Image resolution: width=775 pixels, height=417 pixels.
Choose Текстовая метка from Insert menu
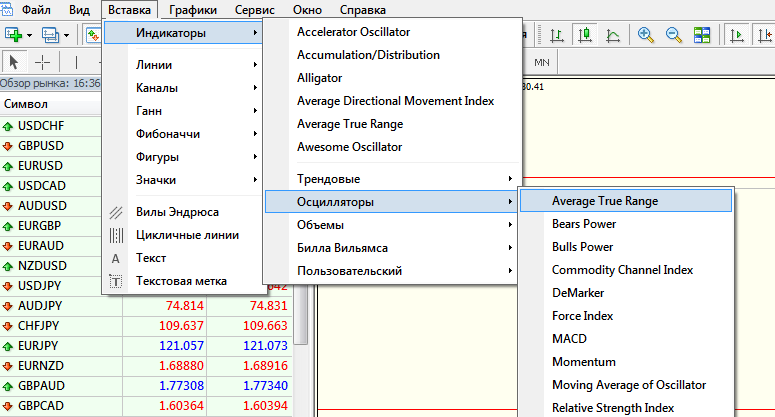pos(183,281)
